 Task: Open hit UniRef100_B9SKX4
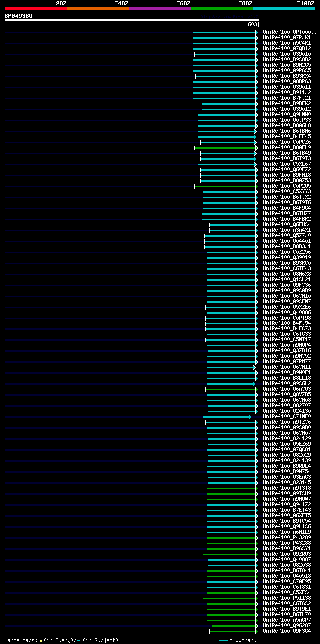point(287,76)
